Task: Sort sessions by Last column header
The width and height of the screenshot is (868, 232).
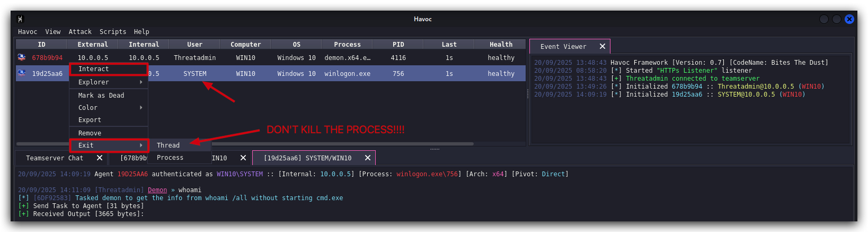Action: point(449,45)
